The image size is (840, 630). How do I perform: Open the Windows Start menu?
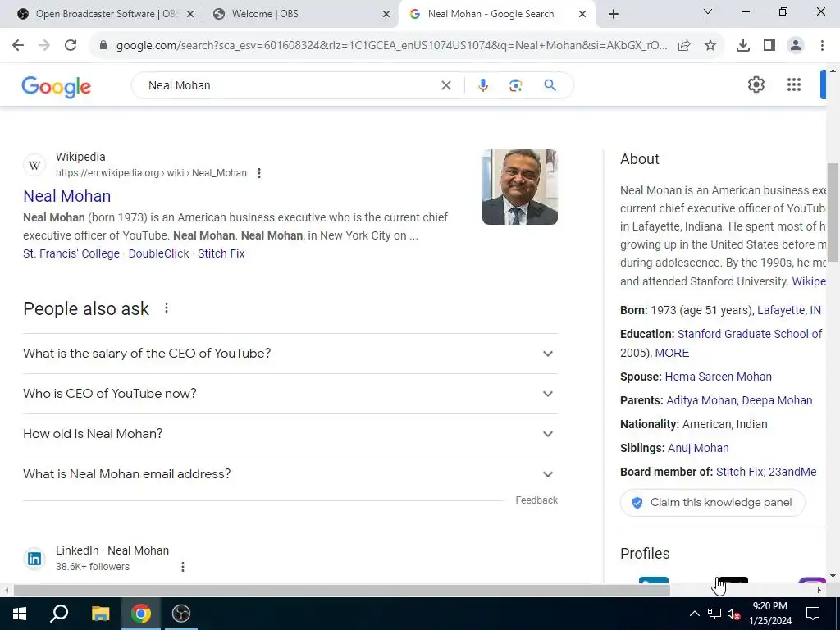[20, 614]
